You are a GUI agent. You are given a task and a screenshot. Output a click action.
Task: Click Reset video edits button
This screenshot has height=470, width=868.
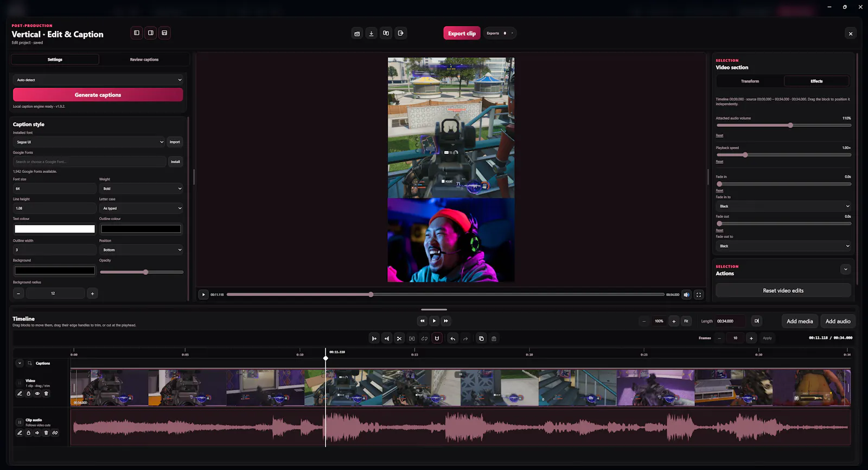[783, 291]
